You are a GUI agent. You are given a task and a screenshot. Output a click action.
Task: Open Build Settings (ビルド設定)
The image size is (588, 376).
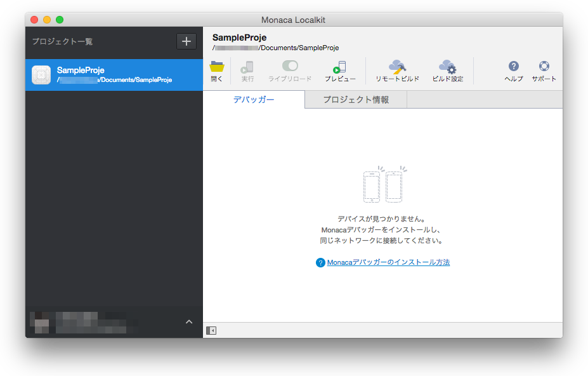(x=447, y=67)
